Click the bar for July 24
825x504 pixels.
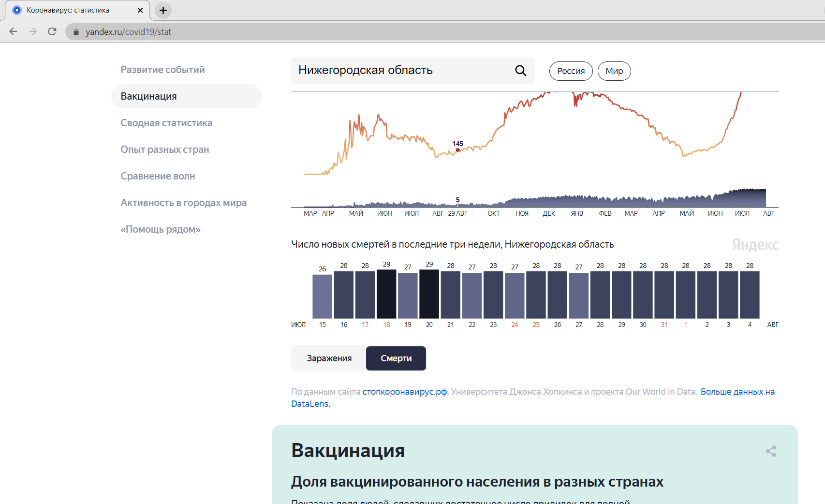pos(515,296)
